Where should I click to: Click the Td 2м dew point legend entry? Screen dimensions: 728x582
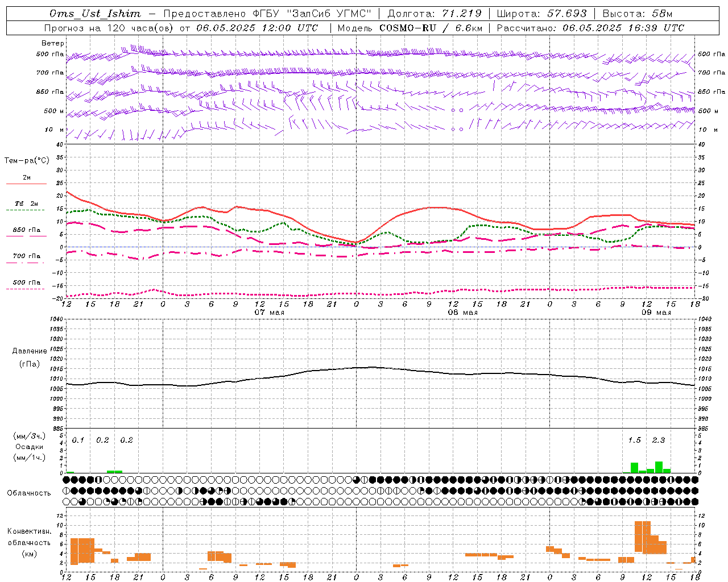pyautogui.click(x=27, y=203)
